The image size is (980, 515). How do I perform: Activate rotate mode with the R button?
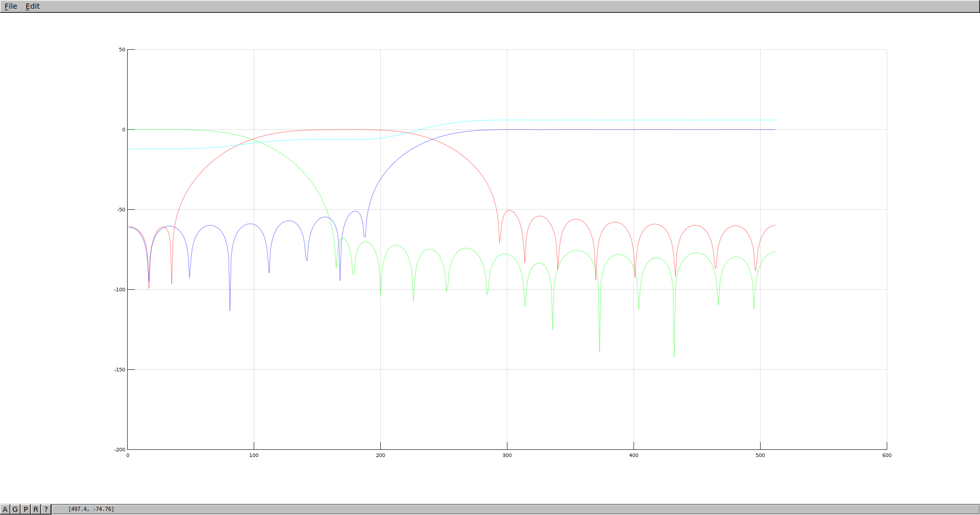coord(36,509)
